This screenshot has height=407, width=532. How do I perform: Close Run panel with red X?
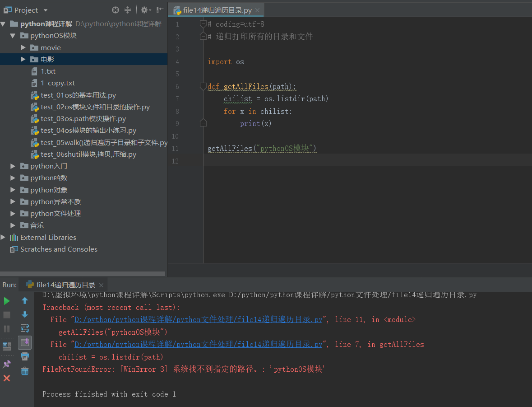pyautogui.click(x=7, y=378)
